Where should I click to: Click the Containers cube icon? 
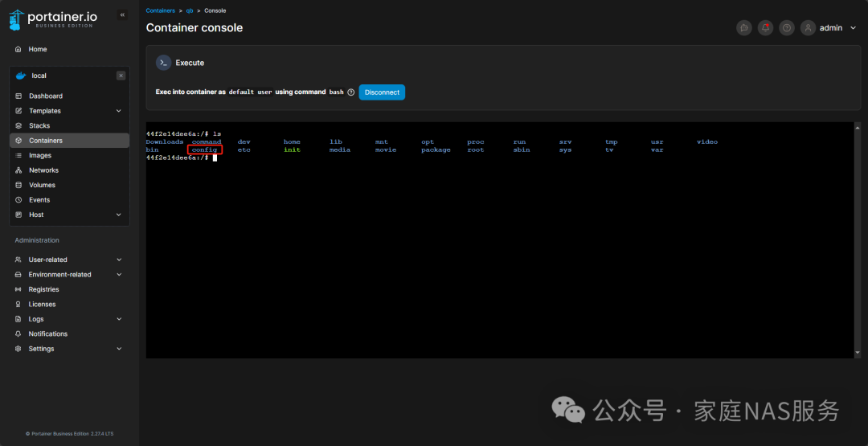coord(18,141)
